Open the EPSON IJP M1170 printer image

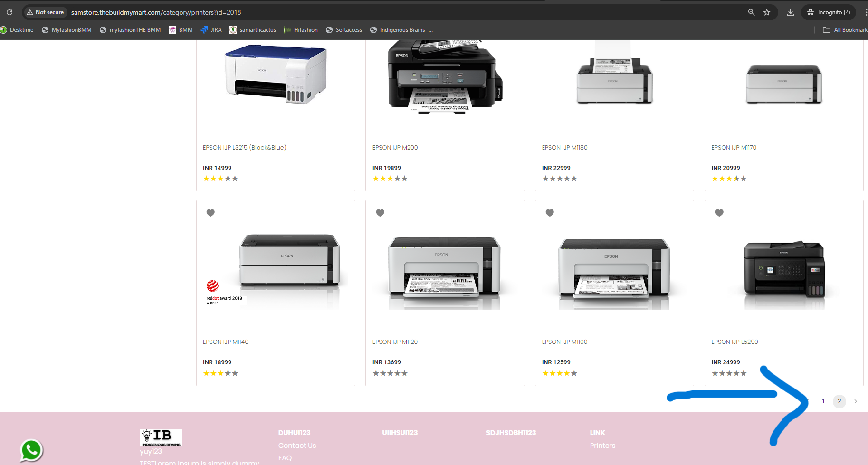(784, 85)
